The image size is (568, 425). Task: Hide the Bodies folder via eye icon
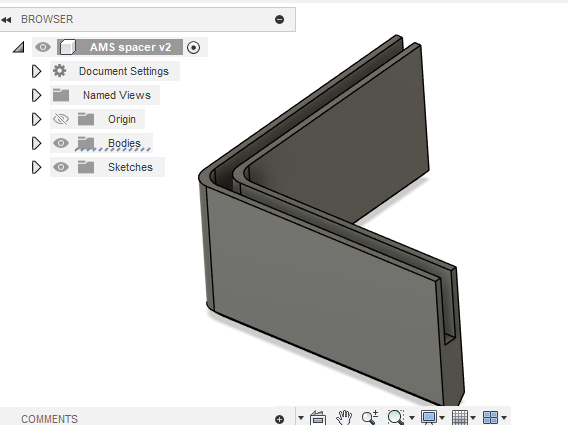pyautogui.click(x=61, y=143)
